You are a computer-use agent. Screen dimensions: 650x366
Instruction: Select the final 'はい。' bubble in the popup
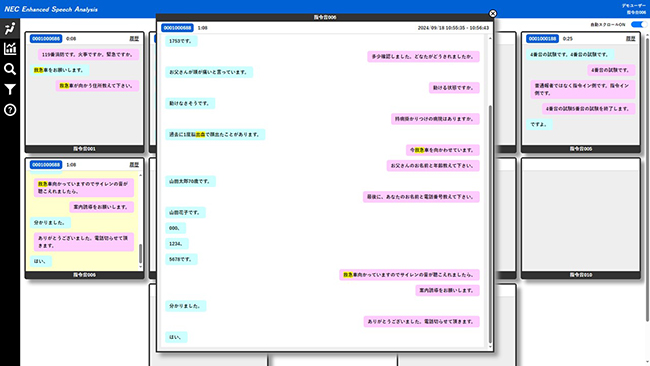176,337
